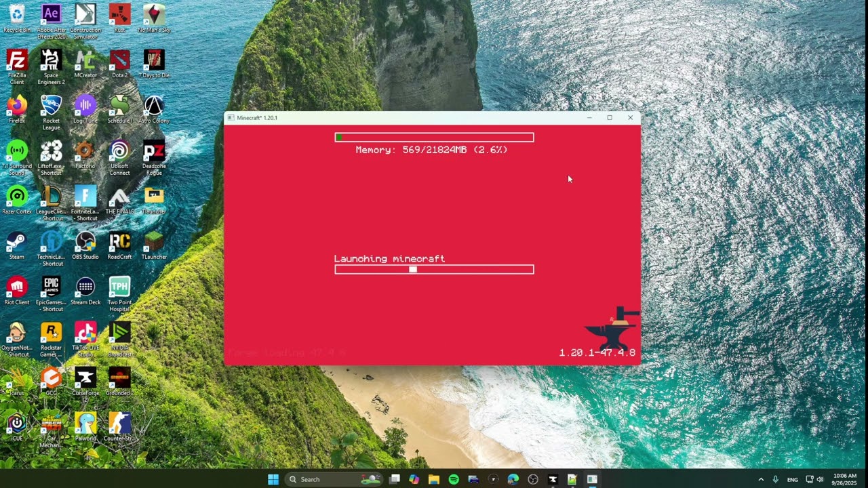The width and height of the screenshot is (868, 488).
Task: Open 7 Days to Die shortcut
Action: (x=154, y=64)
